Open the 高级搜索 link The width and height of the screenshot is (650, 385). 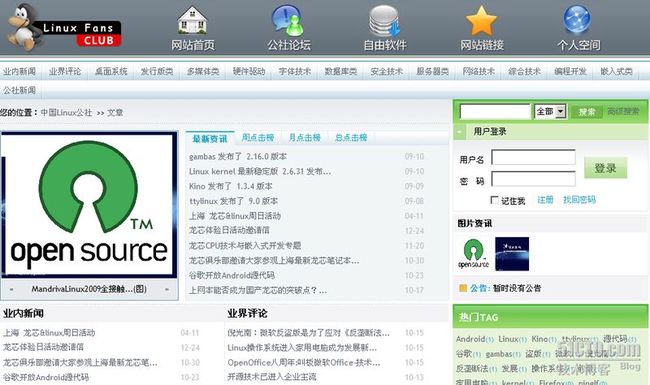[x=623, y=111]
